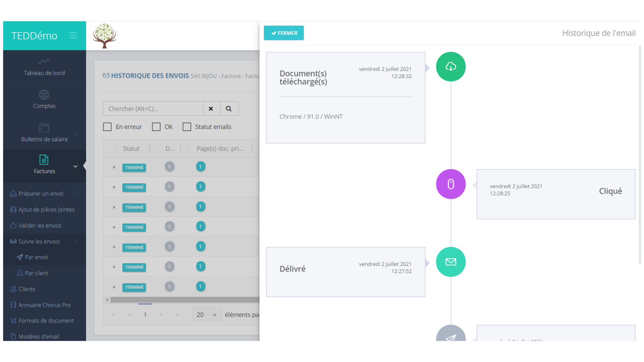Go to the previous page of results
Viewport: 644px width, 362px height.
(x=129, y=314)
